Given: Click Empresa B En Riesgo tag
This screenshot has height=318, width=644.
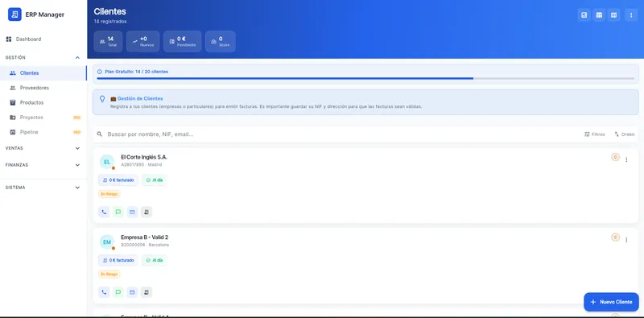Looking at the screenshot, I should [x=109, y=274].
